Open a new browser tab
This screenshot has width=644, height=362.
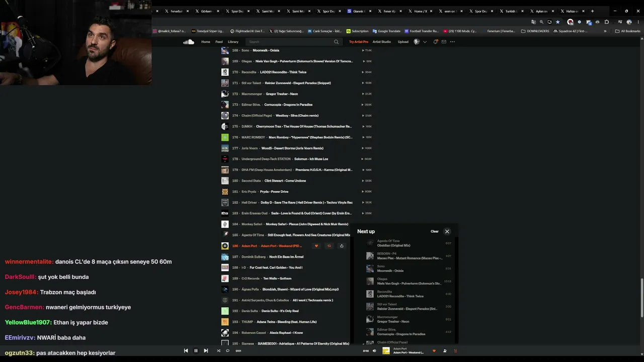click(x=592, y=11)
